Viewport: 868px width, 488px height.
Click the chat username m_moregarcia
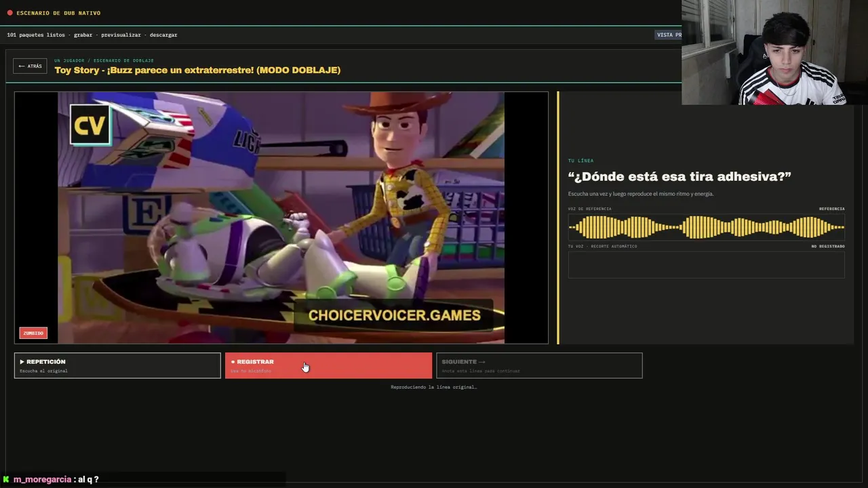42,479
